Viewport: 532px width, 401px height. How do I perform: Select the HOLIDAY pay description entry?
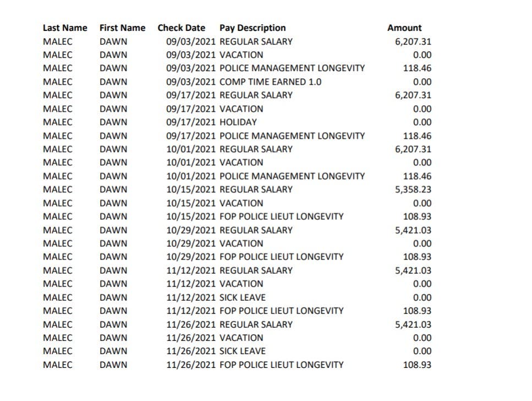coord(238,122)
